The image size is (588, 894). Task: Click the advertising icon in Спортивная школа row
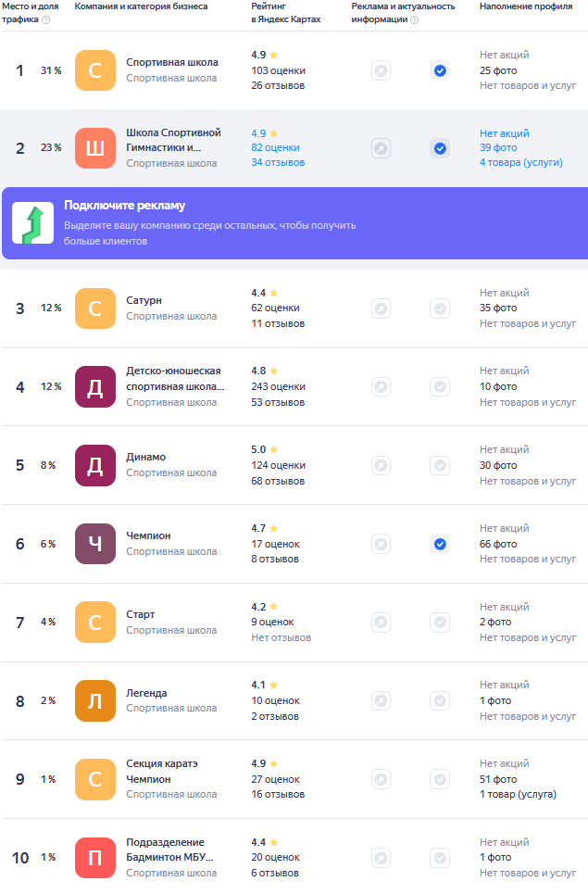[x=382, y=70]
